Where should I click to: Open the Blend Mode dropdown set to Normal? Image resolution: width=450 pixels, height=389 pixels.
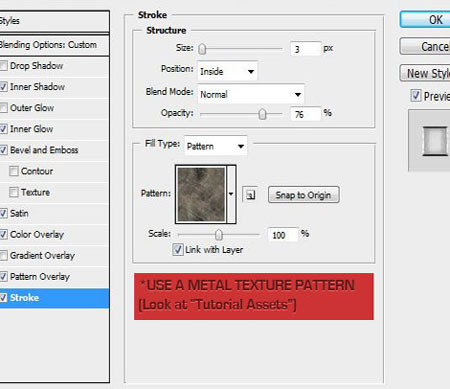tap(251, 94)
